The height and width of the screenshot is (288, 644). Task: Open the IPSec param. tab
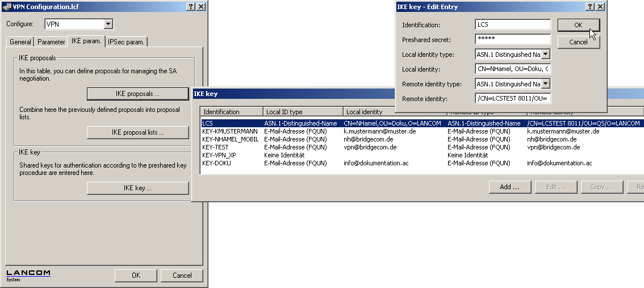[x=126, y=42]
